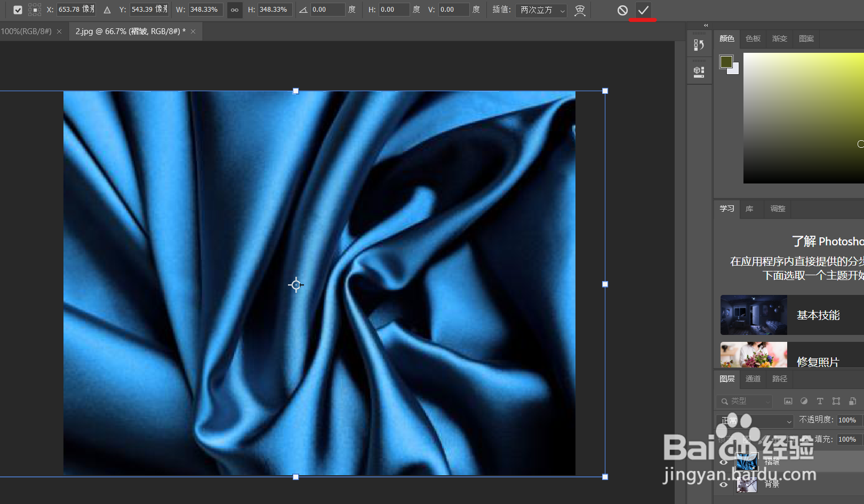Toggle relative positioning triangle icon
Image resolution: width=864 pixels, height=504 pixels.
(107, 10)
